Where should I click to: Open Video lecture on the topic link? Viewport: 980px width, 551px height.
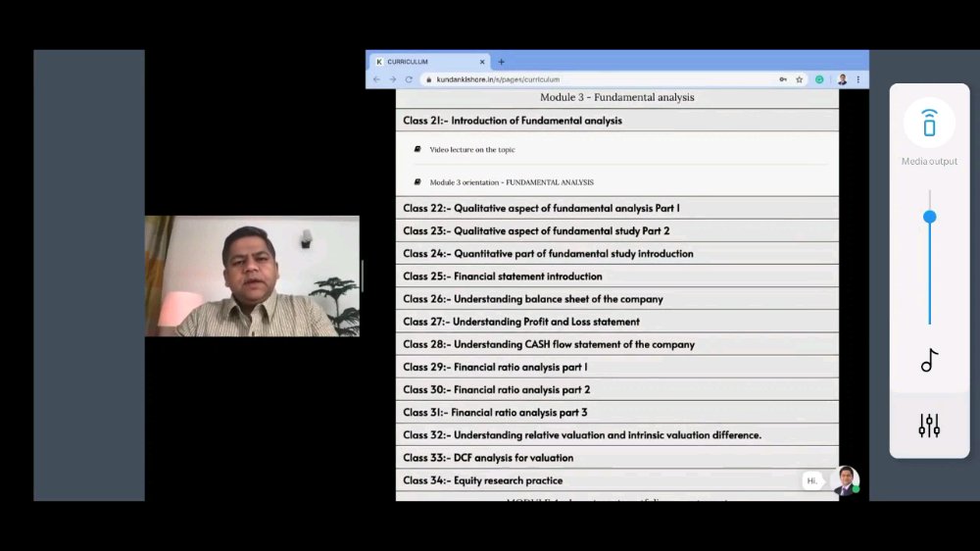[472, 149]
